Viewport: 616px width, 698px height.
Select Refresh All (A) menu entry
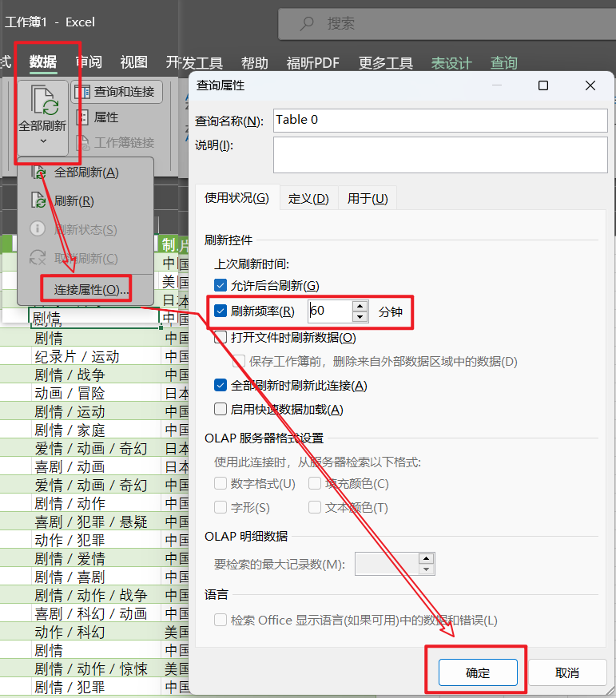point(85,173)
